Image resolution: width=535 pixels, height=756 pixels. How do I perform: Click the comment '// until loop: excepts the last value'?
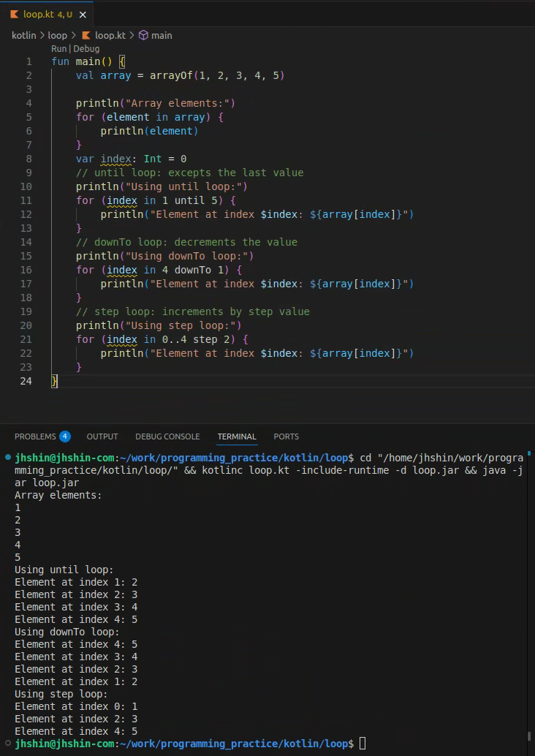189,173
